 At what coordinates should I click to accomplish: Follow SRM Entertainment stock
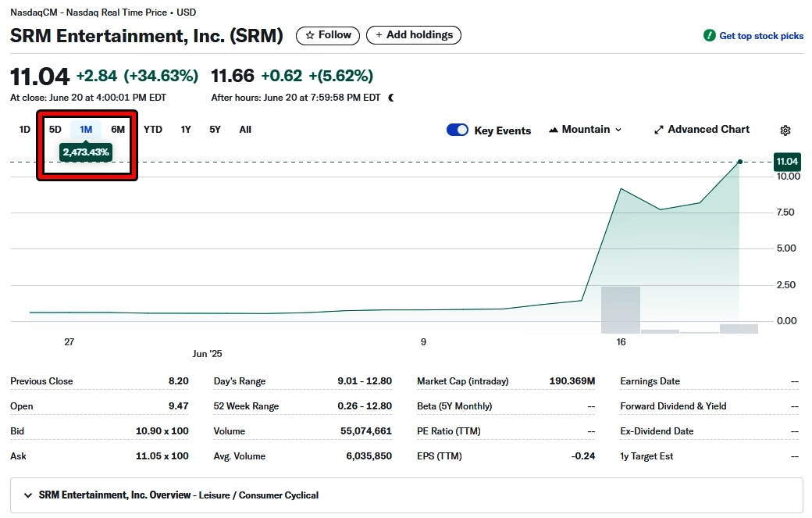(x=328, y=35)
